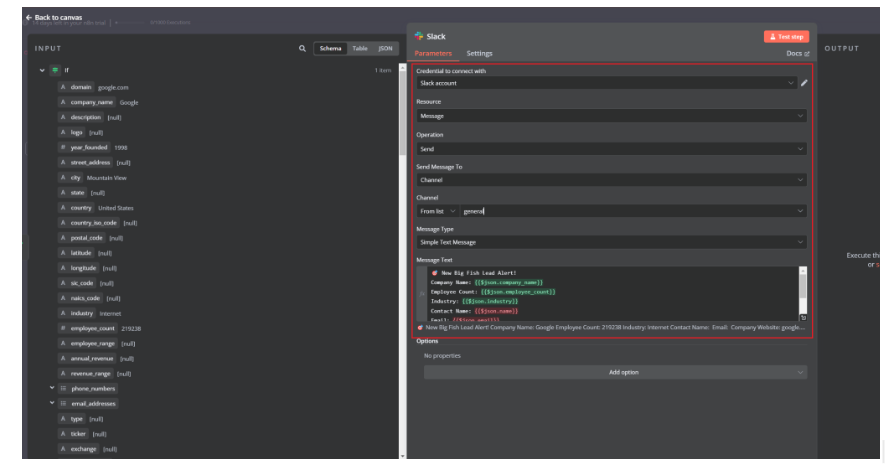Click the If node icon

(x=55, y=70)
